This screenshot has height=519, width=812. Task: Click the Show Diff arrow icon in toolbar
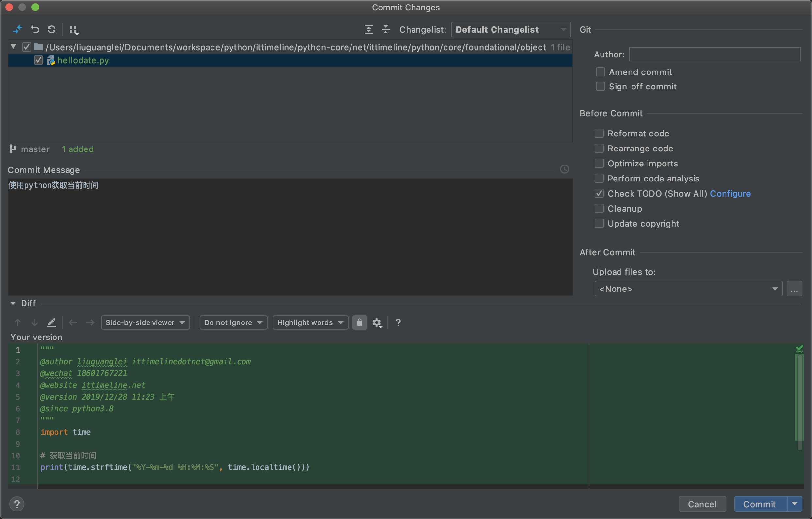coord(17,30)
